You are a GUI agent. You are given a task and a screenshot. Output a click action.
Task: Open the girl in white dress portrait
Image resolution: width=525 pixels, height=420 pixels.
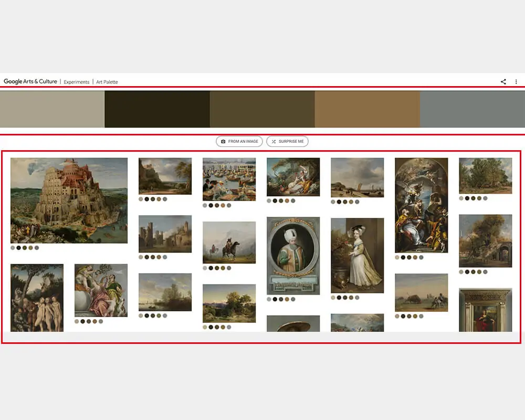357,256
